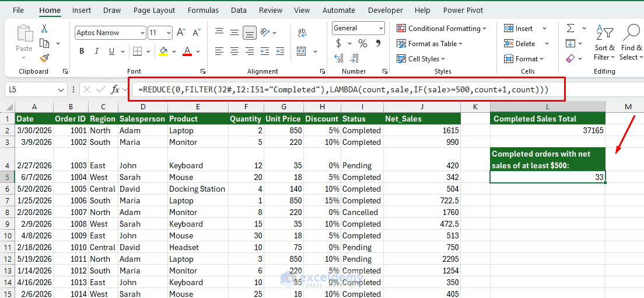Click Decrease Indent icon
Image resolution: width=644 pixels, height=298 pixels.
pyautogui.click(x=265, y=51)
